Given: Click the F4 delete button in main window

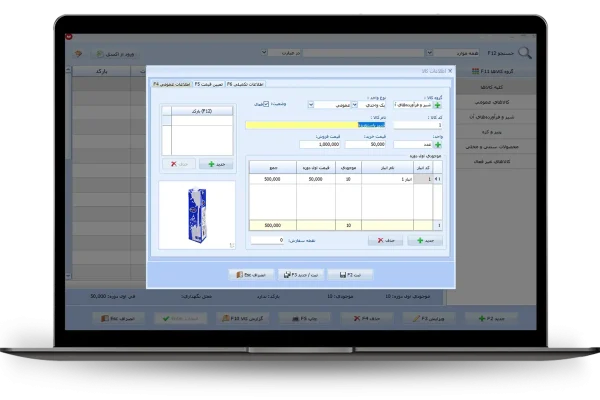Looking at the screenshot, I should point(367,318).
